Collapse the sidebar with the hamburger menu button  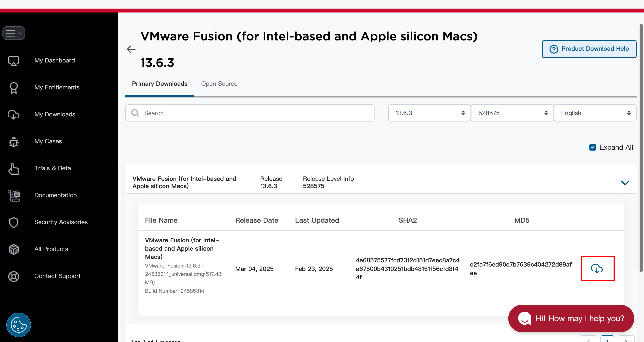(x=13, y=33)
